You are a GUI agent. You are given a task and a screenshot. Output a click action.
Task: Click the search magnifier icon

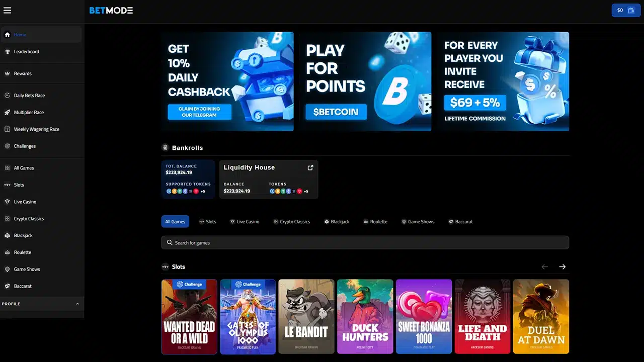coord(170,243)
